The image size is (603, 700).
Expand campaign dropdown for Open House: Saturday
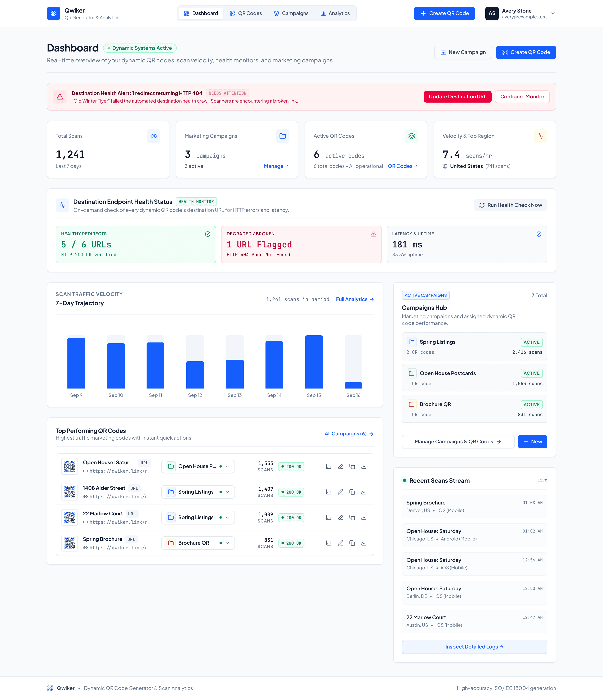198,467
